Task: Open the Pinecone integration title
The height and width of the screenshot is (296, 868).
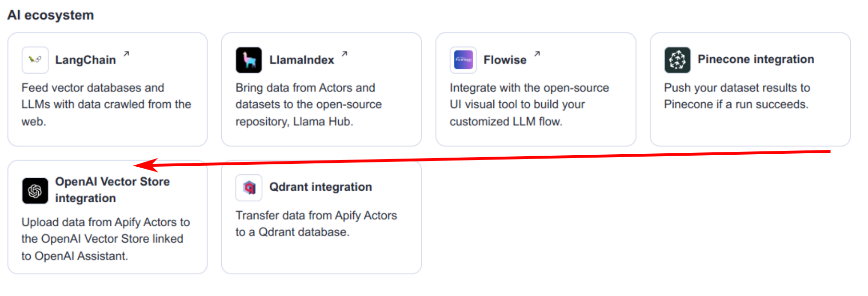Action: [756, 59]
